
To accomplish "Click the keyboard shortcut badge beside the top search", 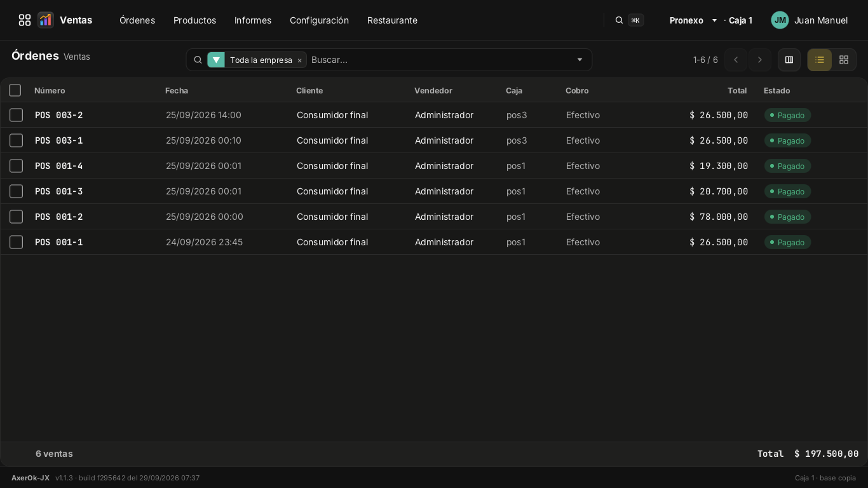I will [x=635, y=20].
